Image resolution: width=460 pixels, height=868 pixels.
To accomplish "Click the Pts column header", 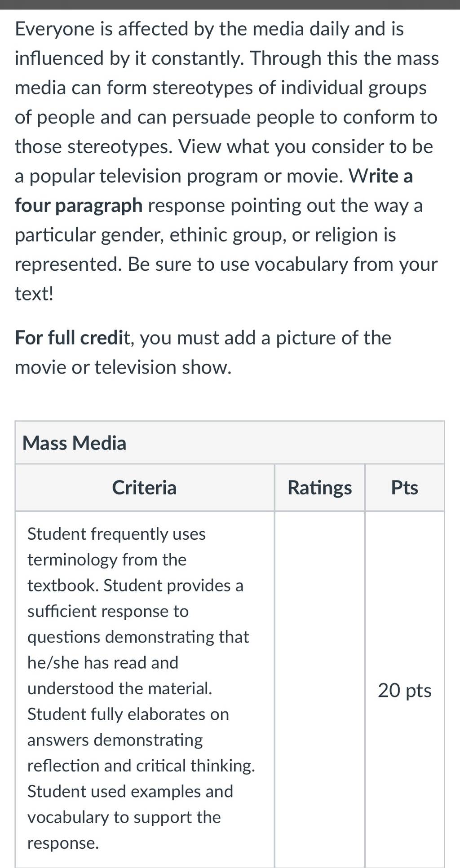I will point(404,487).
